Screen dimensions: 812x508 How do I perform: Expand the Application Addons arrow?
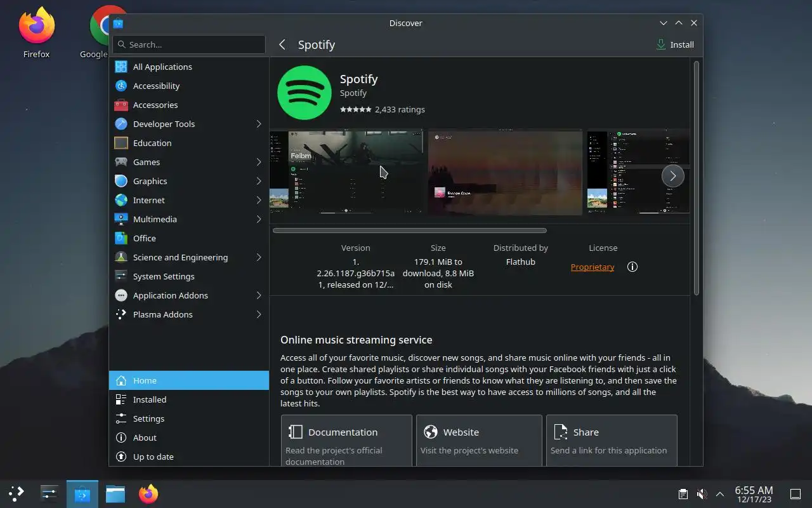coord(259,295)
